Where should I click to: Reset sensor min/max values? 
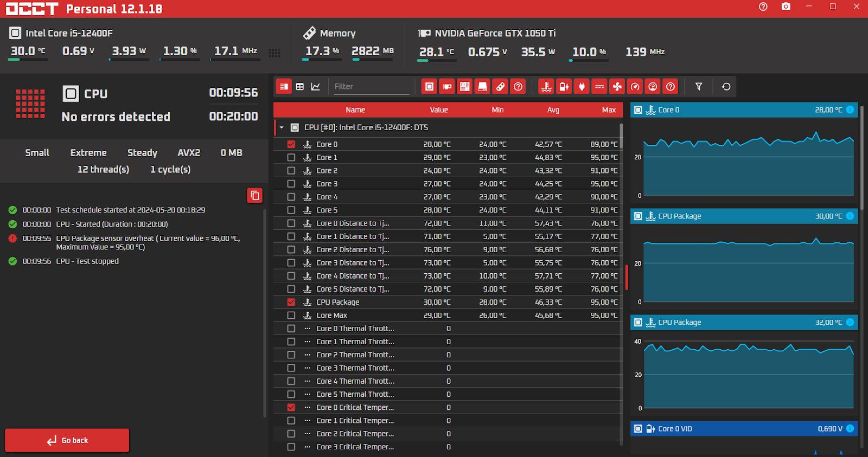tap(726, 87)
